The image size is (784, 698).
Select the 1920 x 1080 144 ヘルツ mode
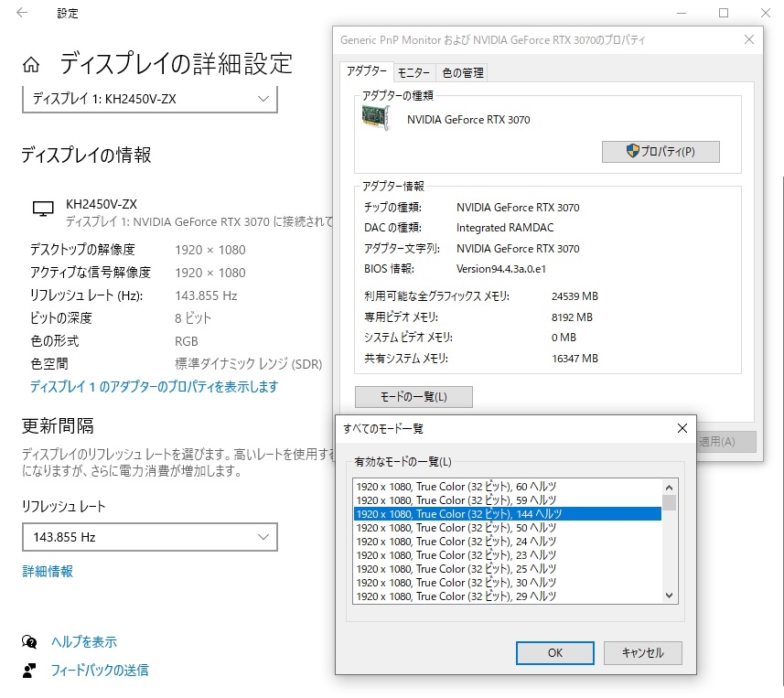click(508, 514)
